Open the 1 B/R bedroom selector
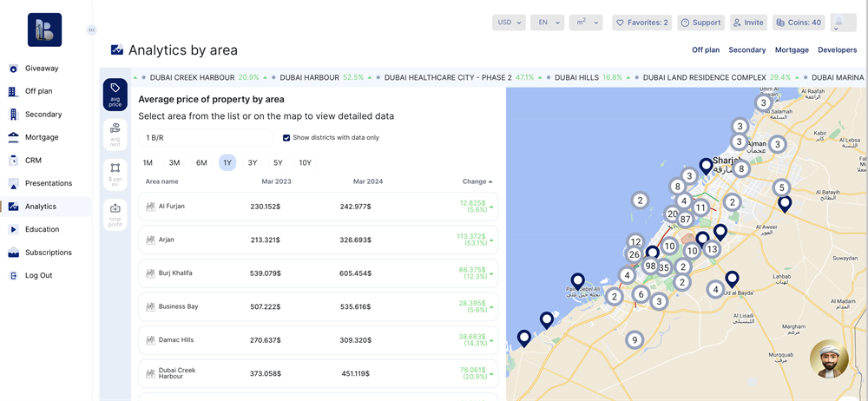 [x=206, y=138]
